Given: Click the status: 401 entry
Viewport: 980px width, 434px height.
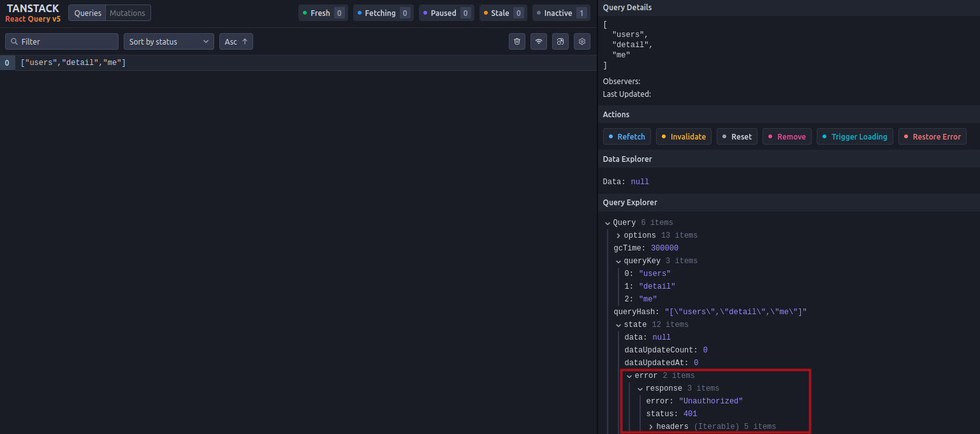Looking at the screenshot, I should (x=671, y=414).
